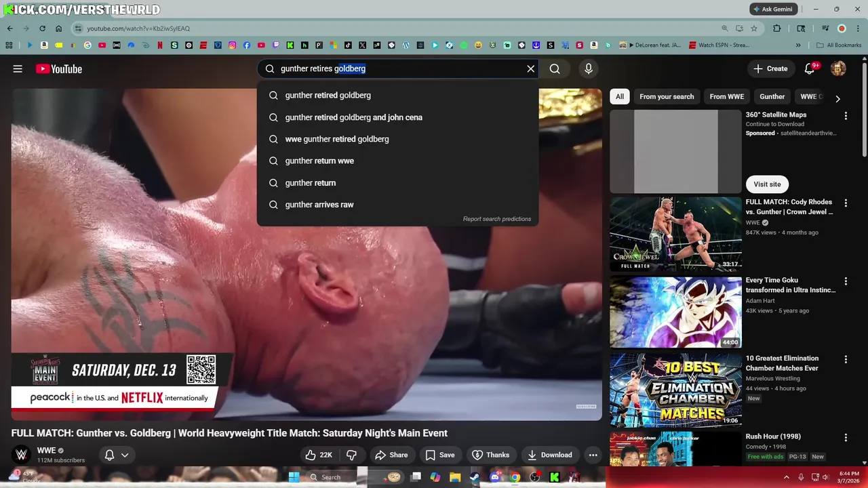Open the YouTube hamburger guide menu
The width and height of the screenshot is (868, 488).
[18, 68]
